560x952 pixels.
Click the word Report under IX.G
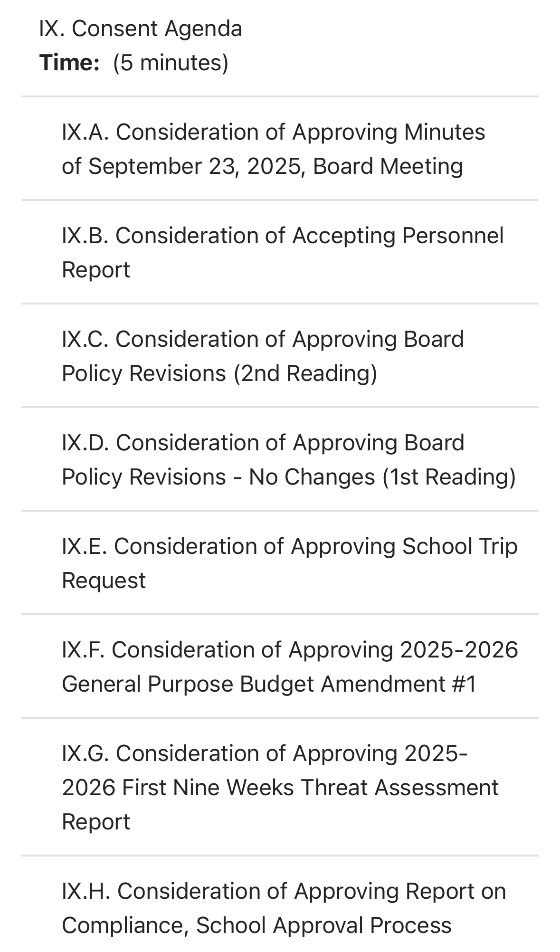tap(96, 822)
